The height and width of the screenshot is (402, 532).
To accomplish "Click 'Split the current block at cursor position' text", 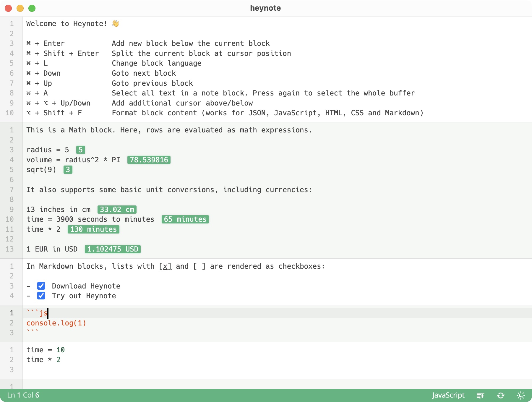I will 201,54.
